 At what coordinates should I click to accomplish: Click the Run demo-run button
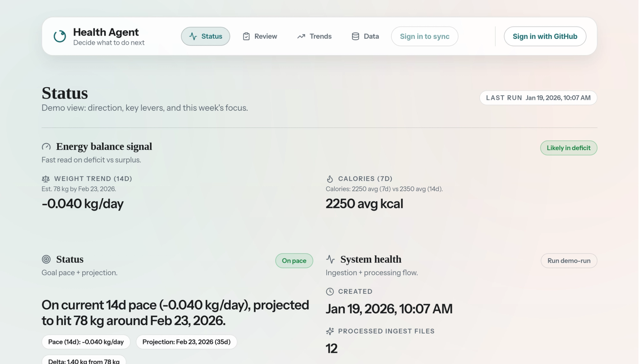pyautogui.click(x=569, y=261)
